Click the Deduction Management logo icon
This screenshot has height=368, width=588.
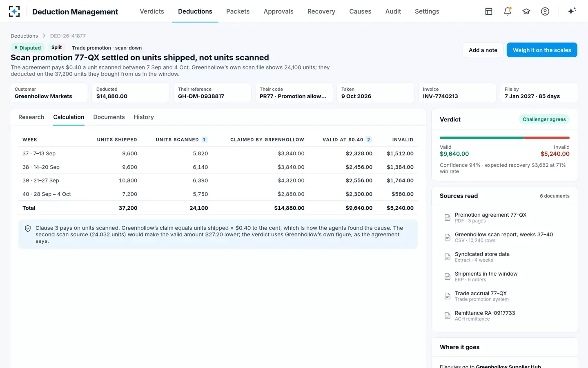coord(14,11)
